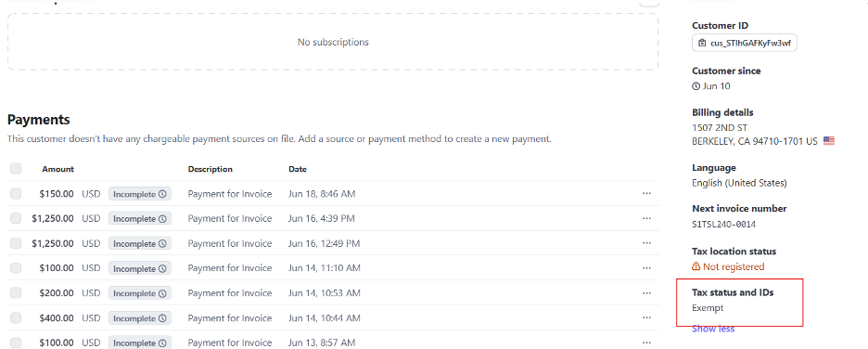
Task: Open more options for $400.00 payment
Action: 646,317
